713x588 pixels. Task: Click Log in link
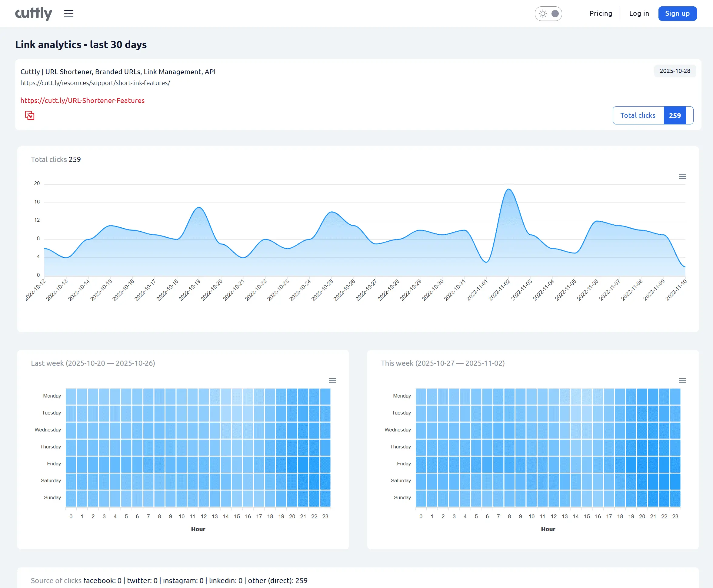639,14
